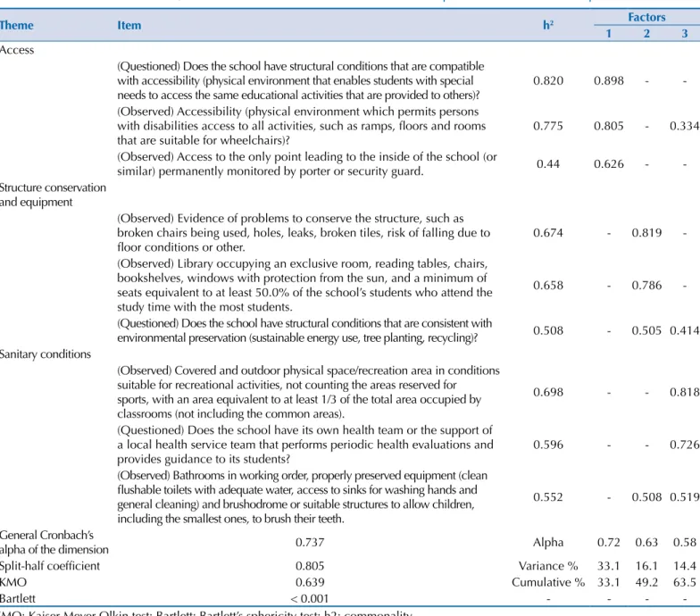Select factor loading 0.805 in factor 1
700x616 pixels.
tap(609, 126)
